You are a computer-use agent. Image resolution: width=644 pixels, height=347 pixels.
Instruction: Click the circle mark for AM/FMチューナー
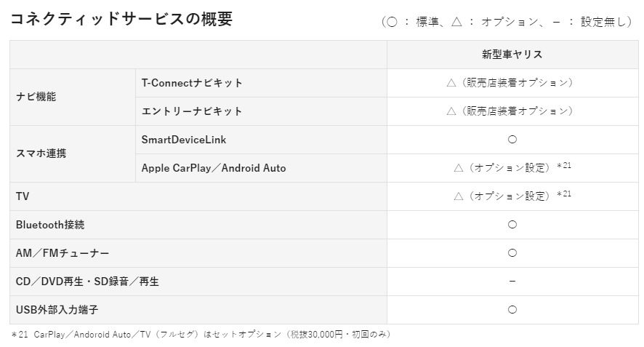pos(512,253)
